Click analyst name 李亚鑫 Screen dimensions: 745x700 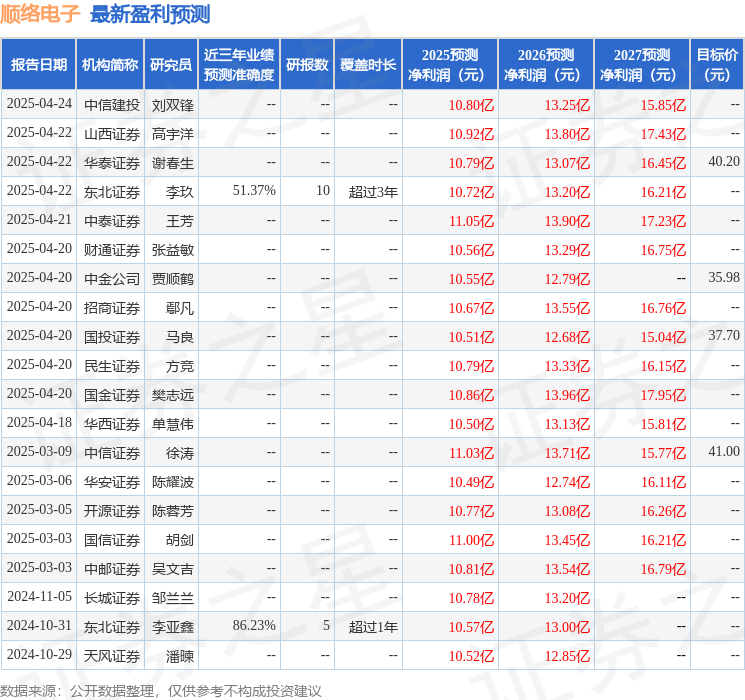172,627
